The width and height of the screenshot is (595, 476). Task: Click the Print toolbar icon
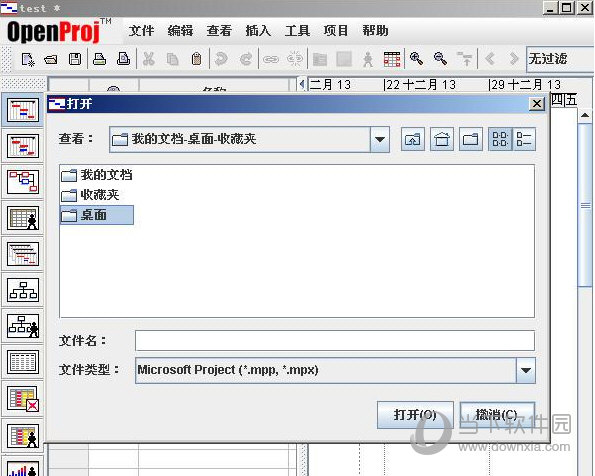click(x=99, y=59)
